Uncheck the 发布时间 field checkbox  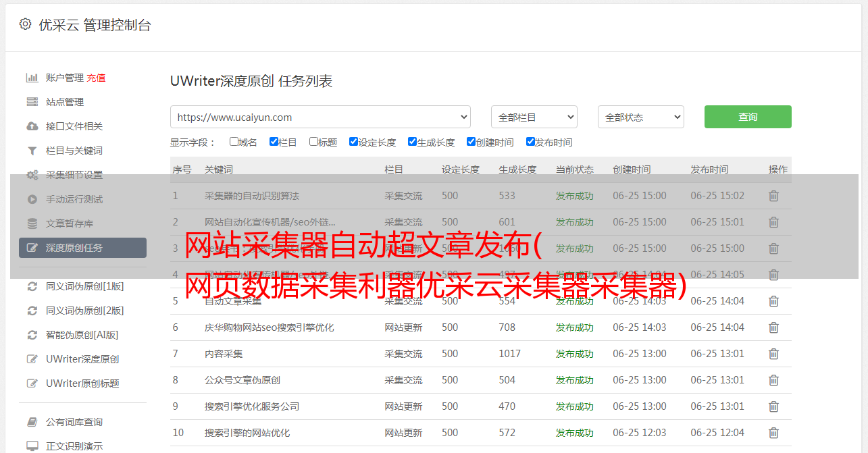[x=530, y=142]
